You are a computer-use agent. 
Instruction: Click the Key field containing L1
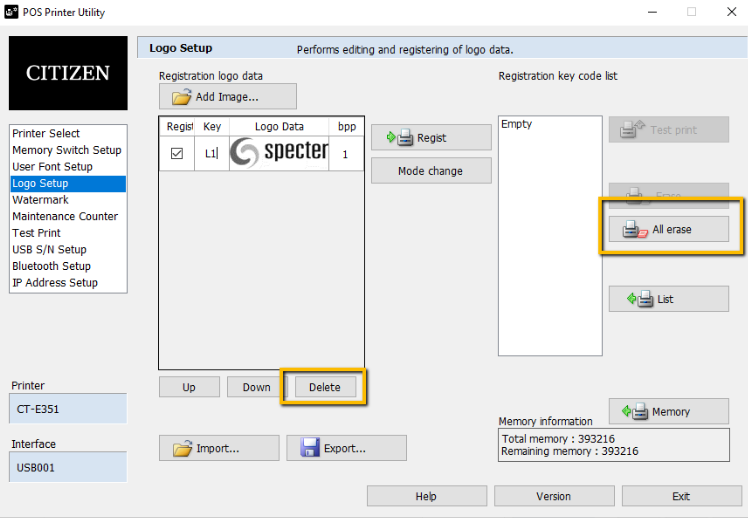coord(212,153)
